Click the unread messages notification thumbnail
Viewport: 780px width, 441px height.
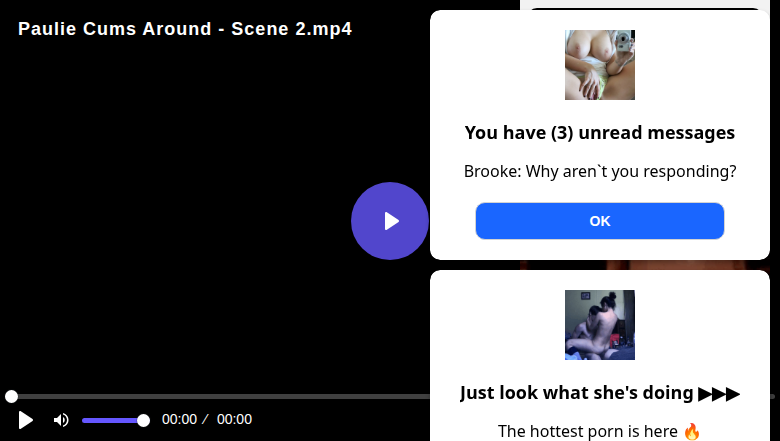click(600, 65)
